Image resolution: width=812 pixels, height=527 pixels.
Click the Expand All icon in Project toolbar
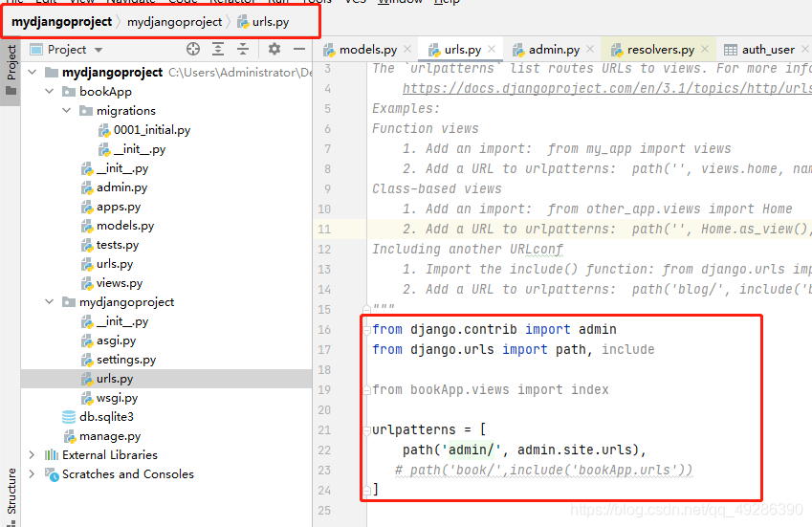(x=218, y=49)
